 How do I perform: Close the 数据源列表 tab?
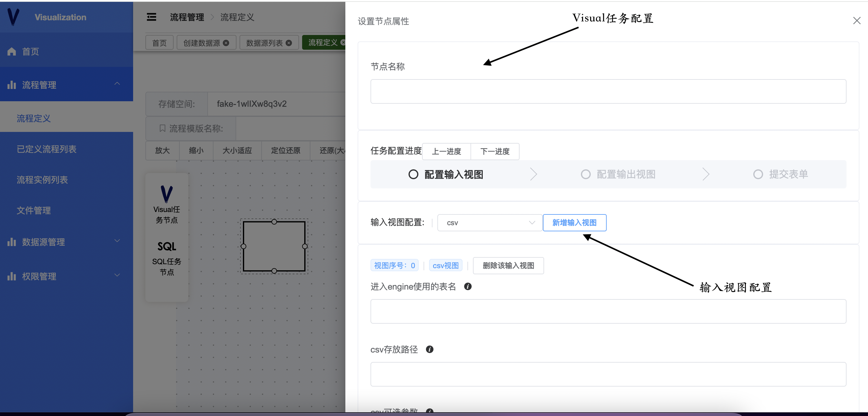[289, 43]
